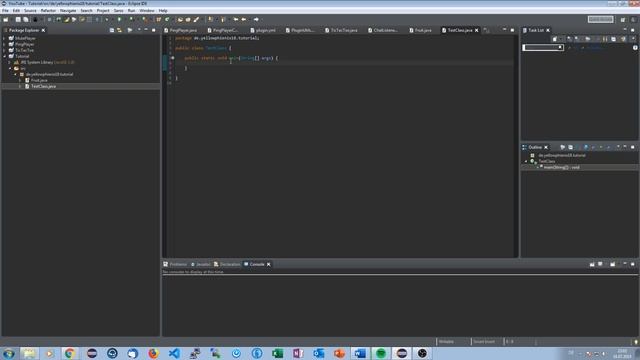The image size is (640, 360).
Task: Click the Back navigation arrow in toolbar
Action: pyautogui.click(x=244, y=20)
